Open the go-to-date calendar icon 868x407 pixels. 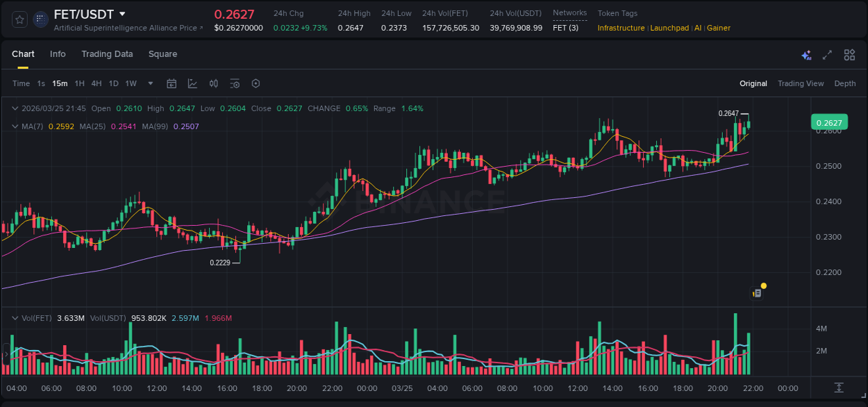[x=172, y=83]
